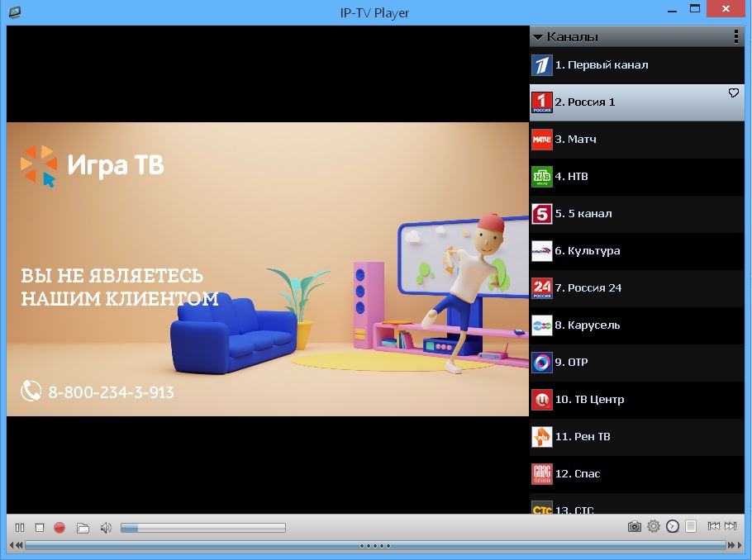Viewport: 752px width, 560px height.
Task: Click the Россия 24 logo
Action: coord(542,288)
